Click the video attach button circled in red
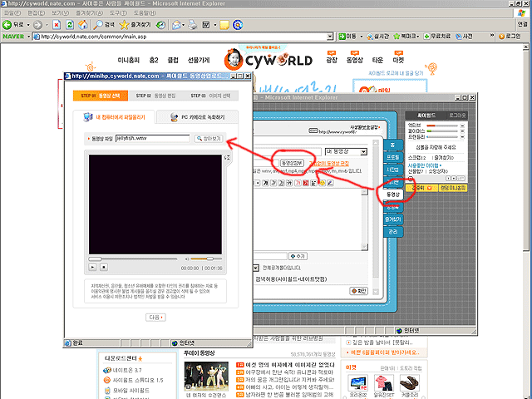This screenshot has width=532, height=399. click(292, 163)
